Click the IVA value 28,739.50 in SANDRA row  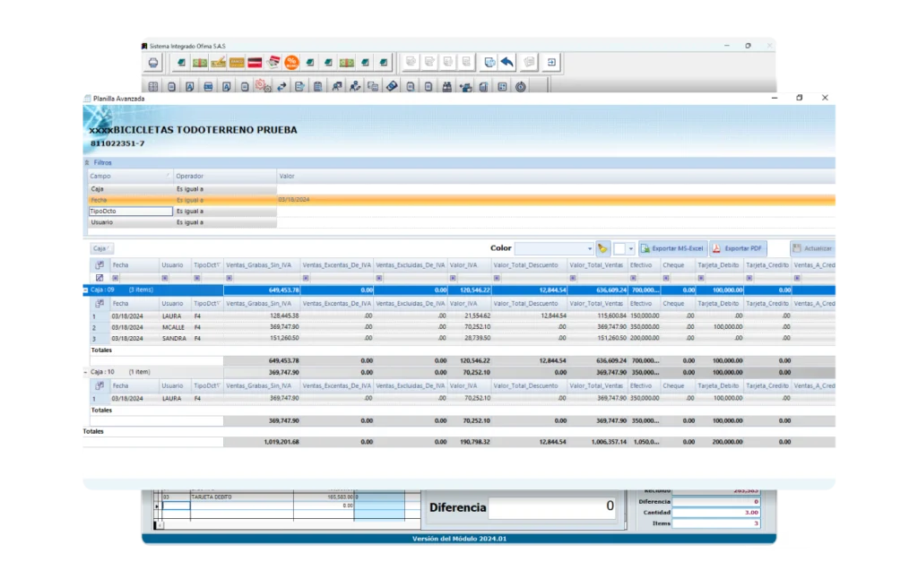(x=476, y=339)
